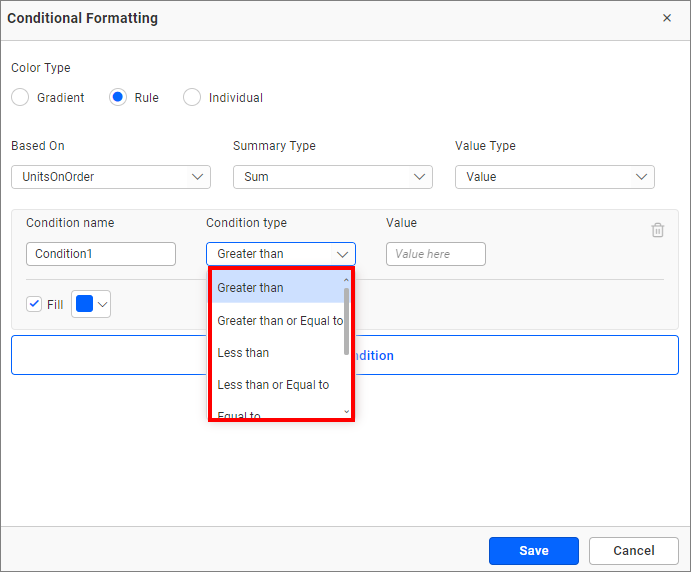Viewport: 691px width, 572px height.
Task: Close the Conditional Formatting dialog
Action: pos(667,18)
